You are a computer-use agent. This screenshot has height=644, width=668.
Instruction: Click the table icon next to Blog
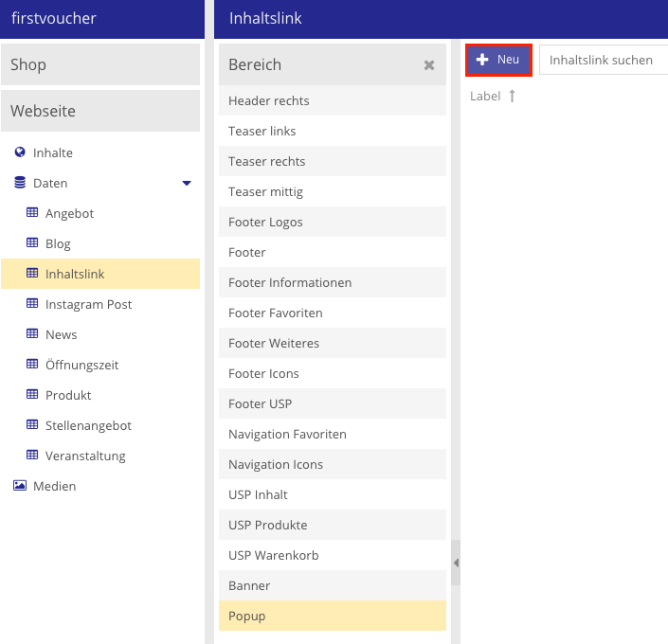(x=32, y=242)
